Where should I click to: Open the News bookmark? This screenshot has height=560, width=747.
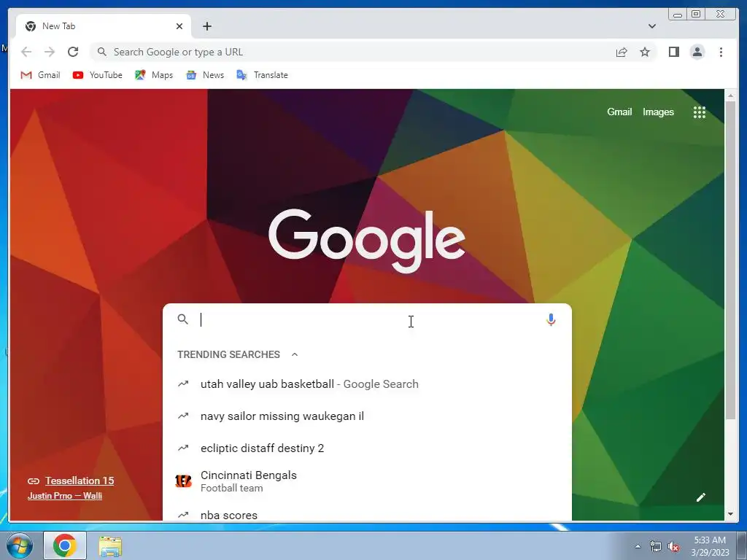[x=205, y=75]
